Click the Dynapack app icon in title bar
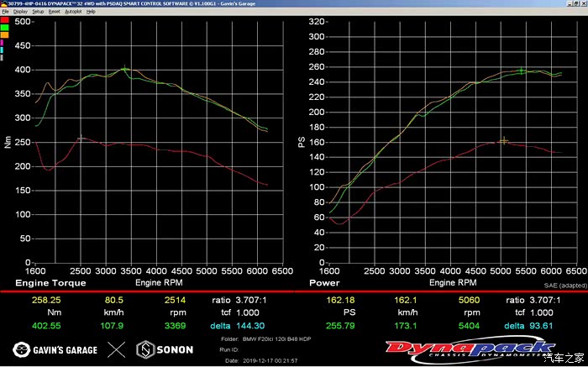The height and width of the screenshot is (367, 588). [x=3, y=3]
